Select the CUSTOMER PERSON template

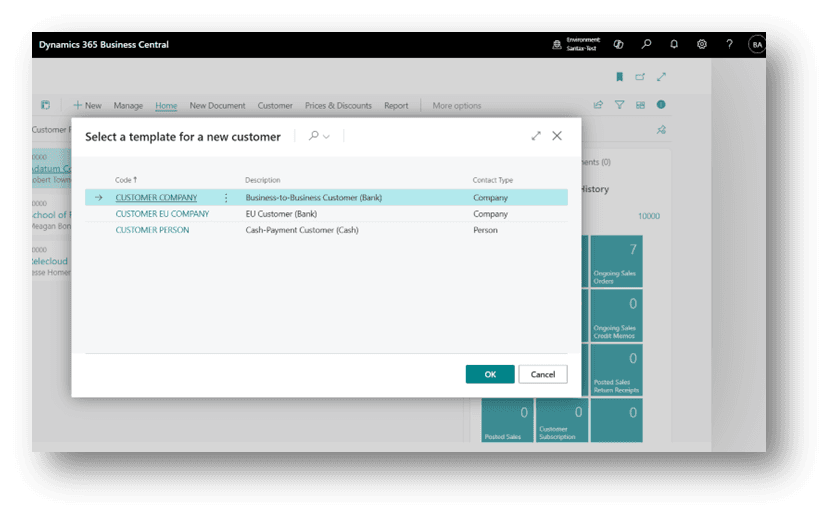click(152, 230)
